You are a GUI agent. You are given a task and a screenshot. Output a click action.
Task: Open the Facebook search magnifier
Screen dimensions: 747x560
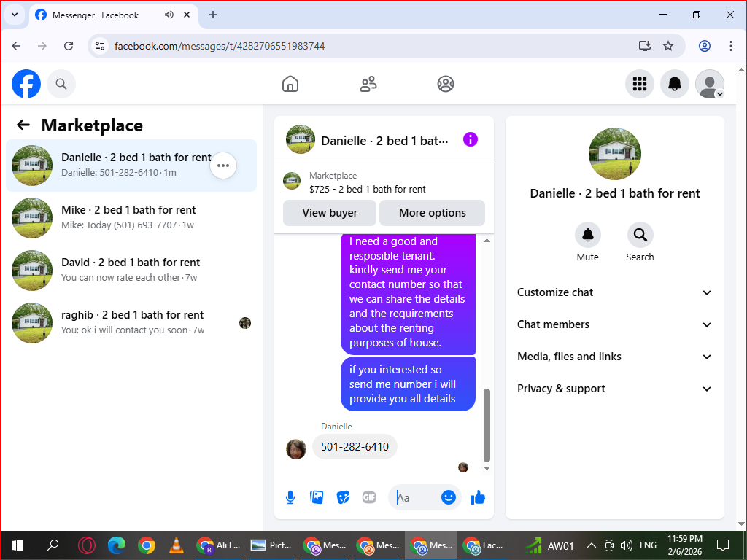61,84
